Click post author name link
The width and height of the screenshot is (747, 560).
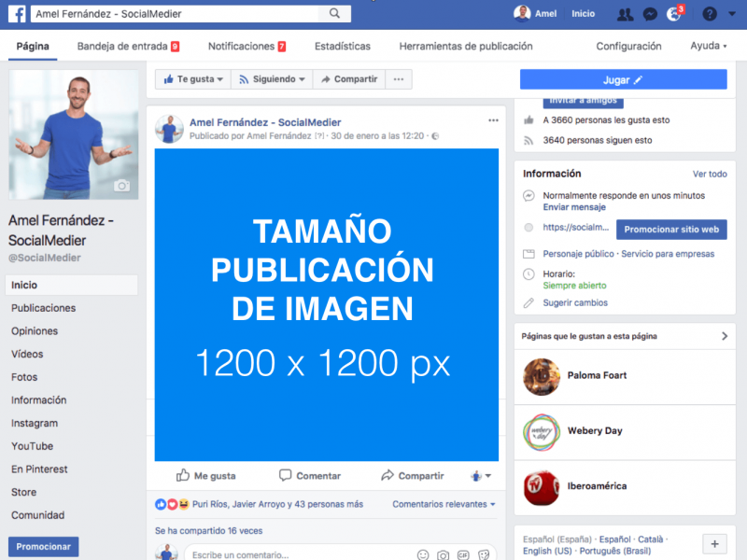point(265,122)
